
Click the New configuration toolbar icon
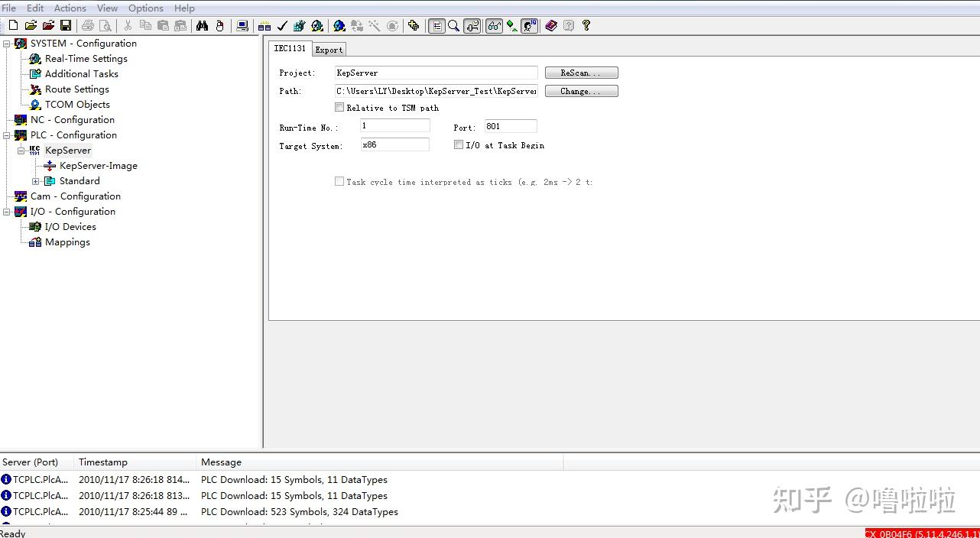click(13, 25)
